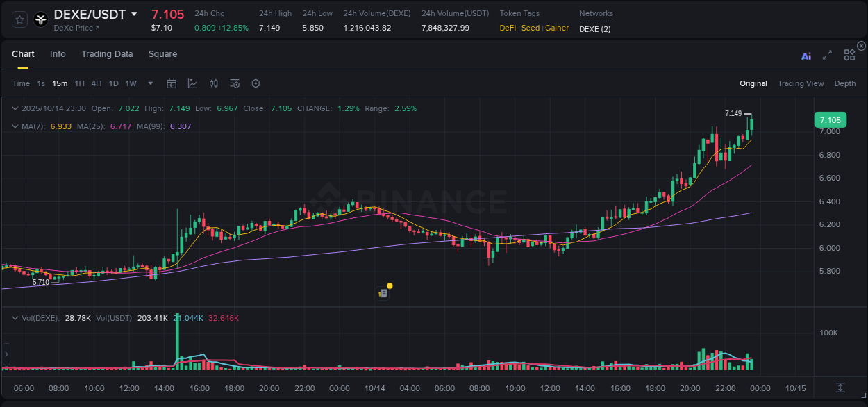Collapse the Vol(DEXE) volume panel

[x=15, y=317]
